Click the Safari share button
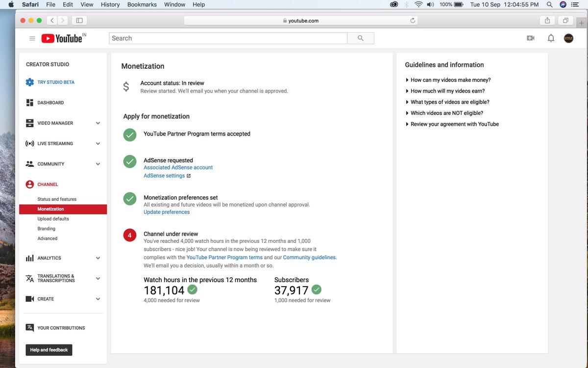This screenshot has height=368, width=588. [547, 21]
